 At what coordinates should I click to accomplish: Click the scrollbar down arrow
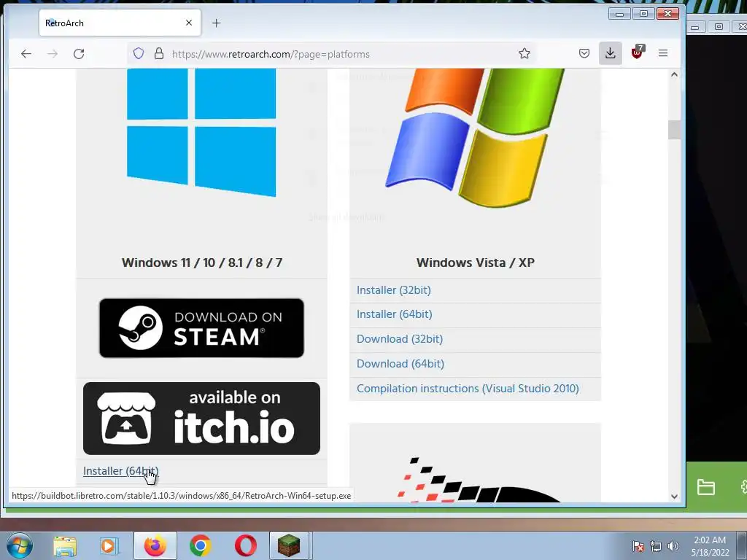pyautogui.click(x=674, y=496)
